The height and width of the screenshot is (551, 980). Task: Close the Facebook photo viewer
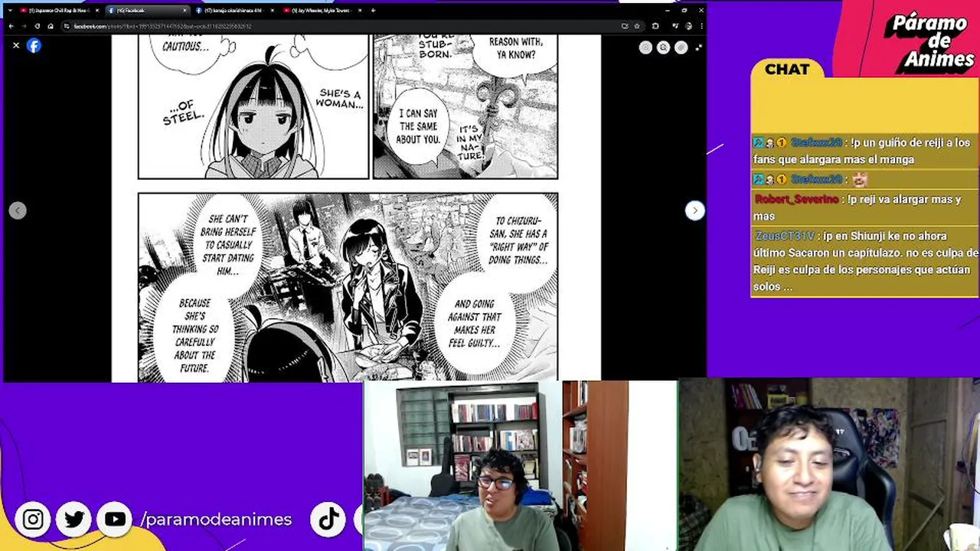(x=16, y=45)
